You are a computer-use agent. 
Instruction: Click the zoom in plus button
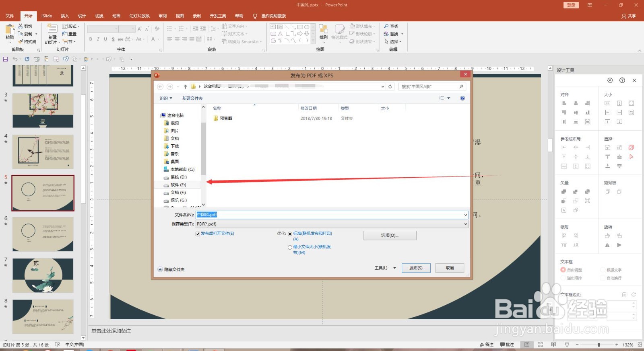tap(617, 345)
